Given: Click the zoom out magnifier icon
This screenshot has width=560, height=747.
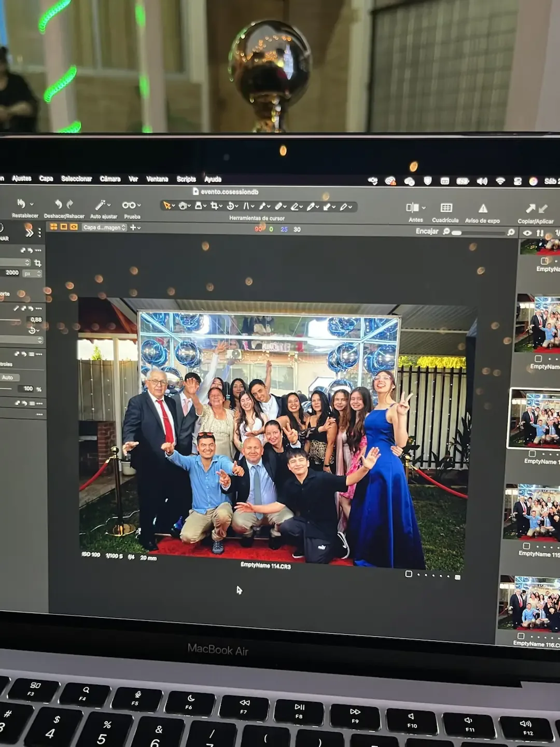Looking at the screenshot, I should click(446, 231).
